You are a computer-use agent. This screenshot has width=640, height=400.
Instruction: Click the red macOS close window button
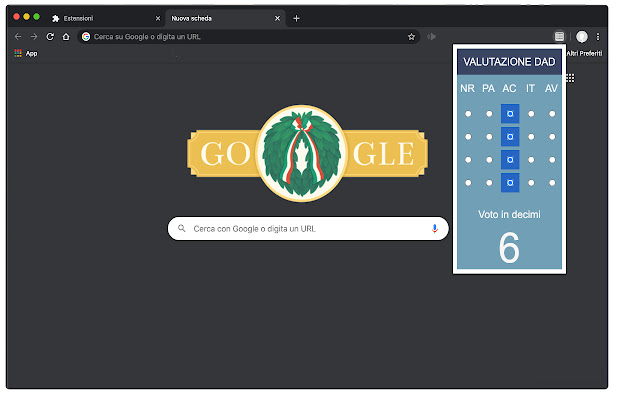click(x=16, y=17)
